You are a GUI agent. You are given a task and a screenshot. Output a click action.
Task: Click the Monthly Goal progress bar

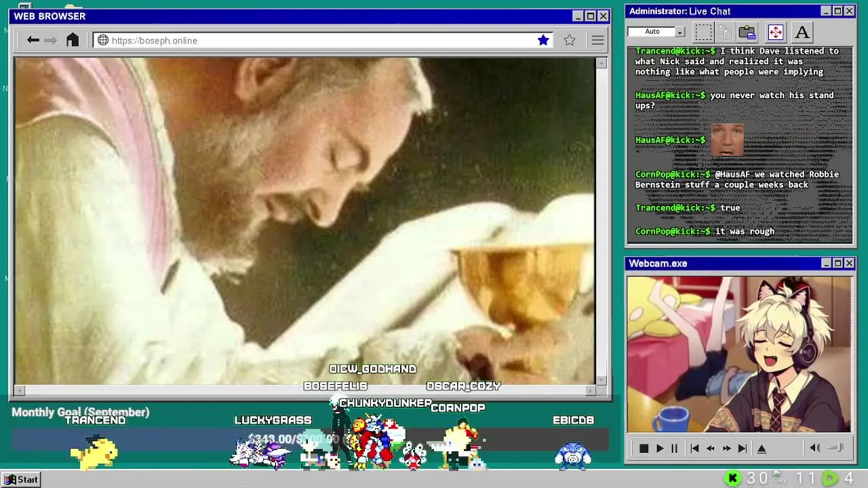[311, 440]
